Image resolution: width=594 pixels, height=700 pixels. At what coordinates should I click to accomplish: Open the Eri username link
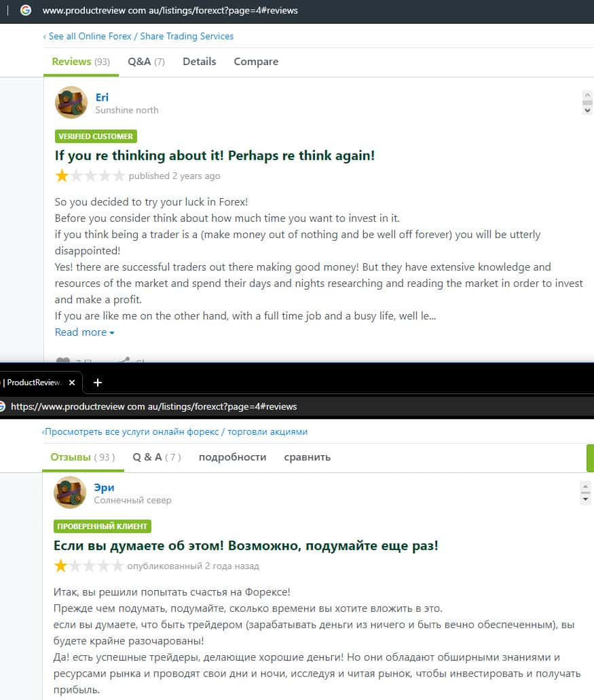pyautogui.click(x=102, y=97)
